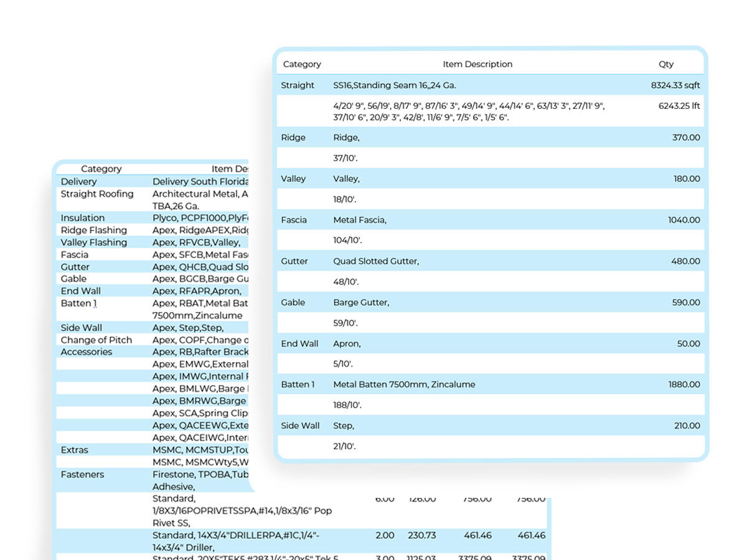The width and height of the screenshot is (747, 560).
Task: Click 'Metal Batten 7500mm, Zincalume' in the front table
Action: tap(404, 385)
